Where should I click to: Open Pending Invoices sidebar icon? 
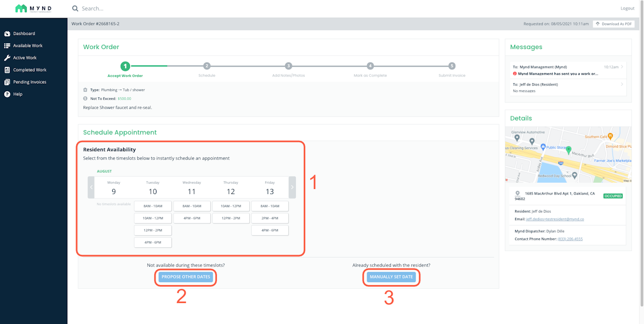pos(7,82)
